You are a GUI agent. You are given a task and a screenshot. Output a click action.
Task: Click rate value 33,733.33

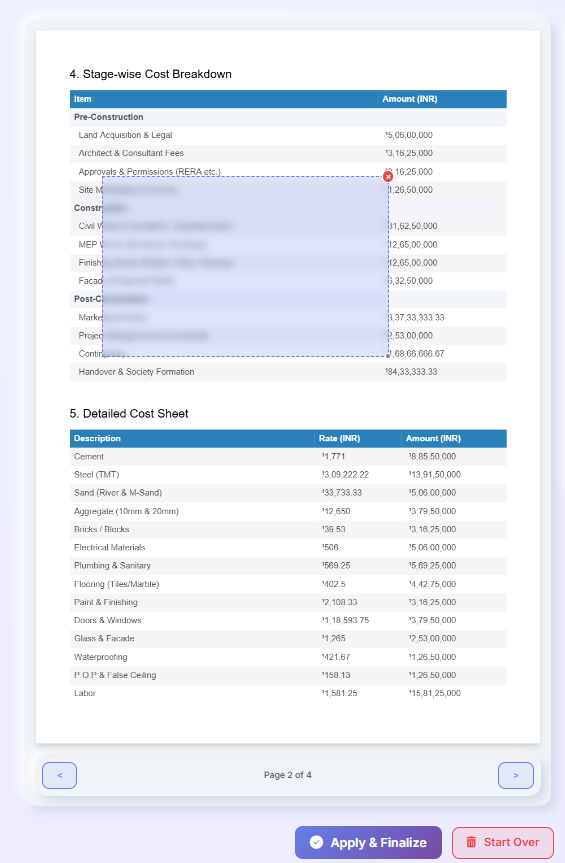tap(342, 493)
